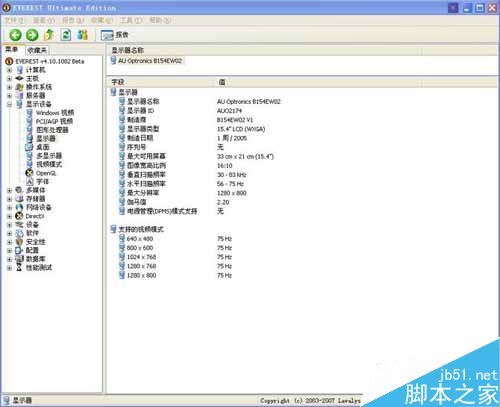Click the PCI/AGP 视频 tree icon
Screen dimensions: 500x407
[30, 121]
